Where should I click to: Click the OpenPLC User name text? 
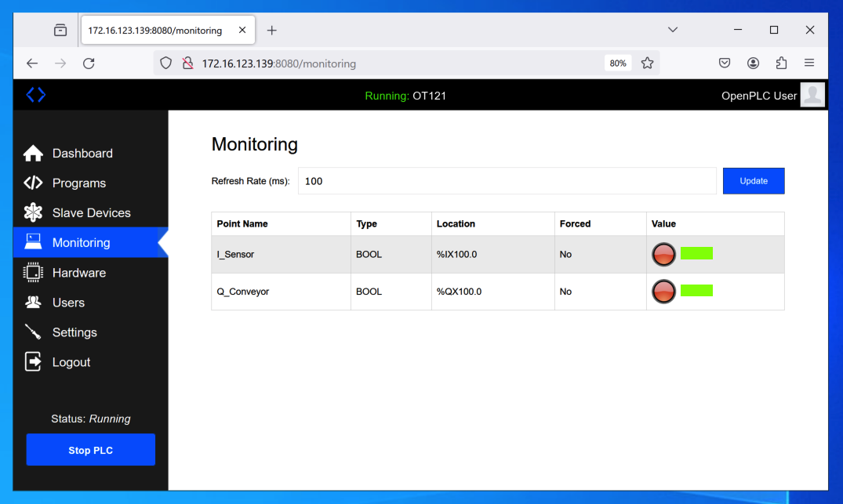point(758,96)
